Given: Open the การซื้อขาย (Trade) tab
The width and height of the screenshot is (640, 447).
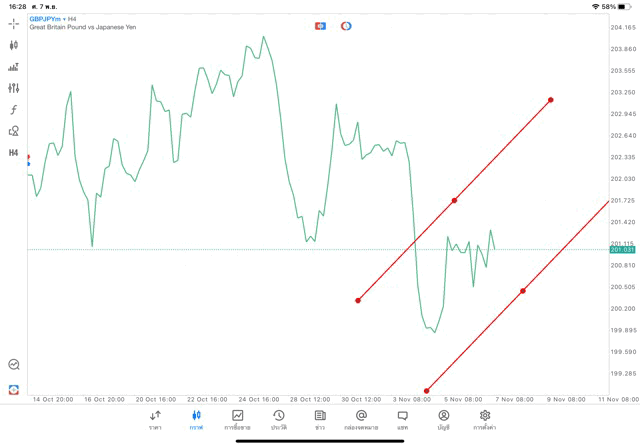Looking at the screenshot, I should (x=238, y=419).
